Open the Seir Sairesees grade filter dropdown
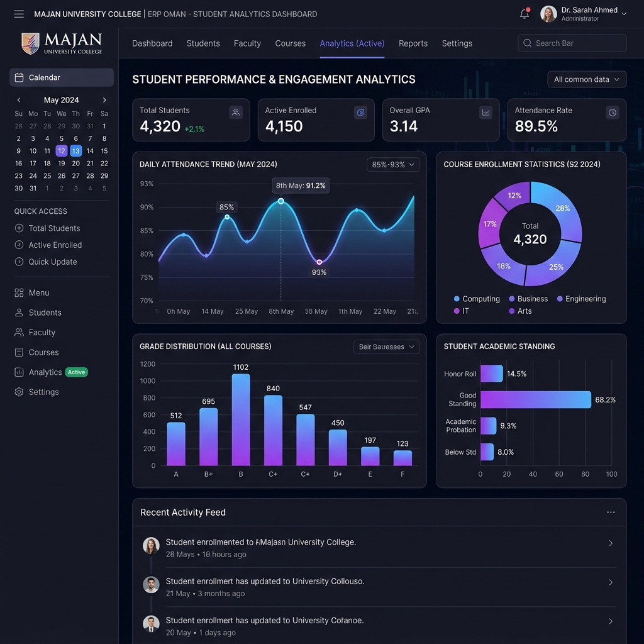 click(387, 347)
